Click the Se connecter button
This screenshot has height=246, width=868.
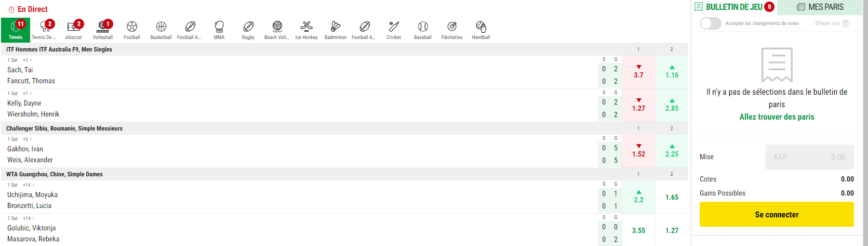[x=777, y=214]
